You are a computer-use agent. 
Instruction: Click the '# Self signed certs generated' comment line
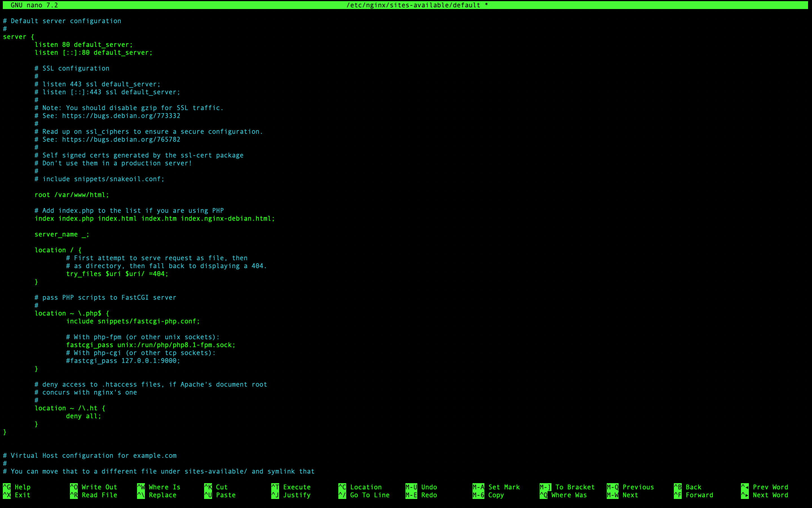coord(139,155)
